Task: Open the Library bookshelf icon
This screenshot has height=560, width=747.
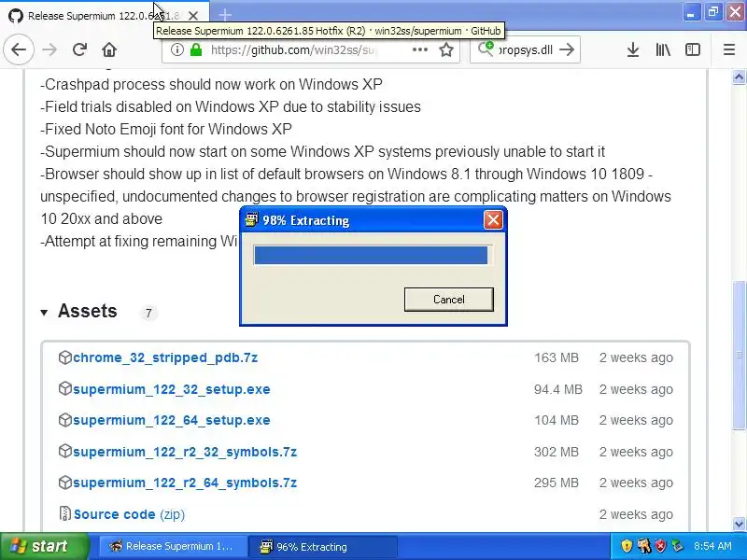Action: (x=663, y=49)
